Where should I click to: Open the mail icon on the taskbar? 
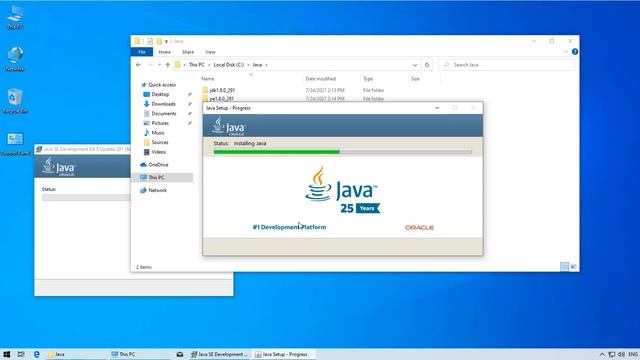coord(179,354)
